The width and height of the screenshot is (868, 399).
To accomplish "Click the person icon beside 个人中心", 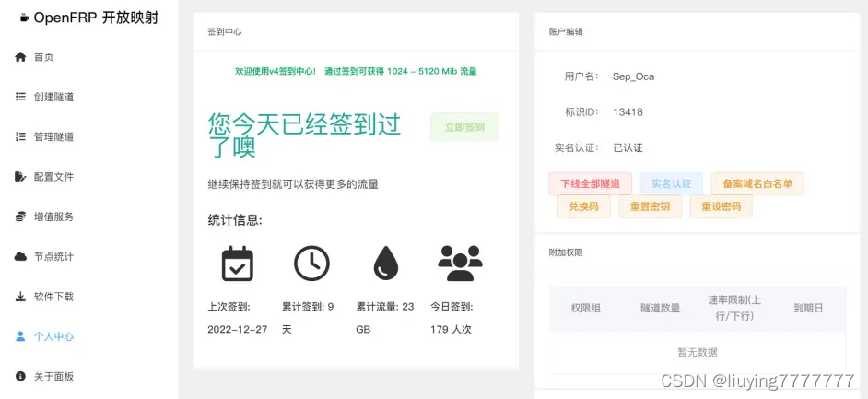I will coord(20,336).
